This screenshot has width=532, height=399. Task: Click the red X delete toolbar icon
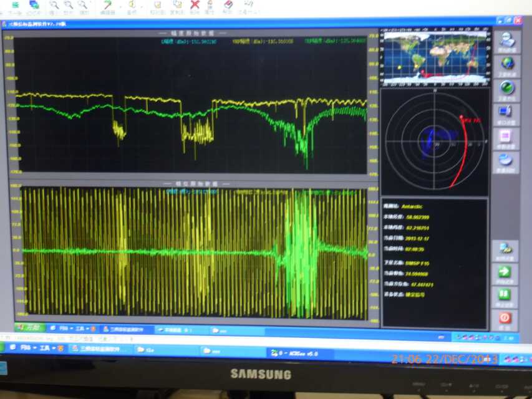point(195,5)
